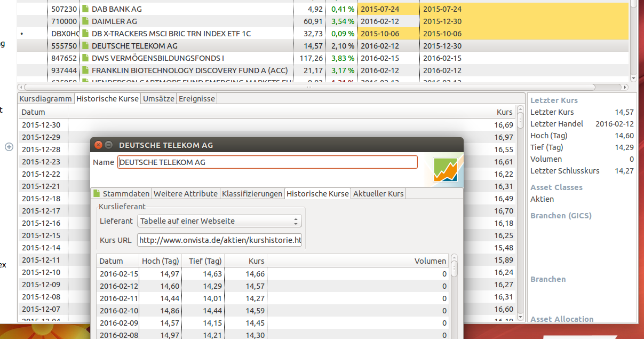Switch to Historische Kurse tab in main window
The height and width of the screenshot is (339, 644).
(x=107, y=99)
